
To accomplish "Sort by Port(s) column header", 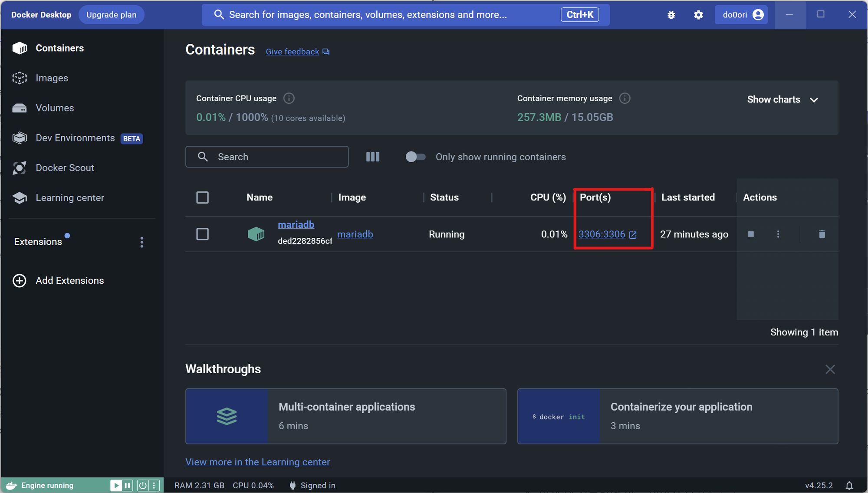I will [x=595, y=197].
